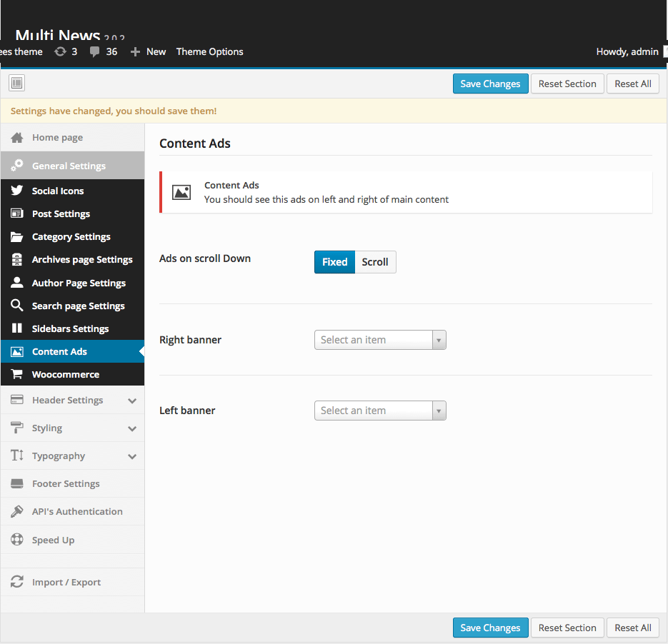Expand the Header Settings chevron
The width and height of the screenshot is (668, 644).
pyautogui.click(x=132, y=401)
